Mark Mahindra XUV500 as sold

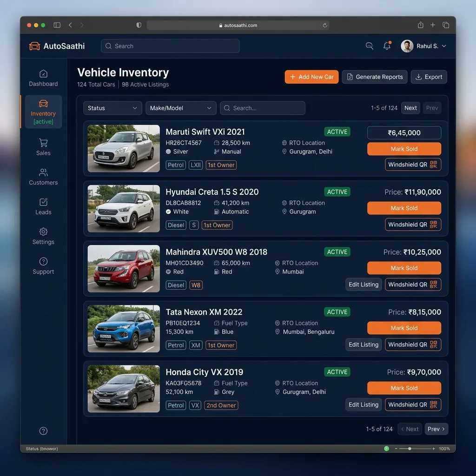(404, 268)
